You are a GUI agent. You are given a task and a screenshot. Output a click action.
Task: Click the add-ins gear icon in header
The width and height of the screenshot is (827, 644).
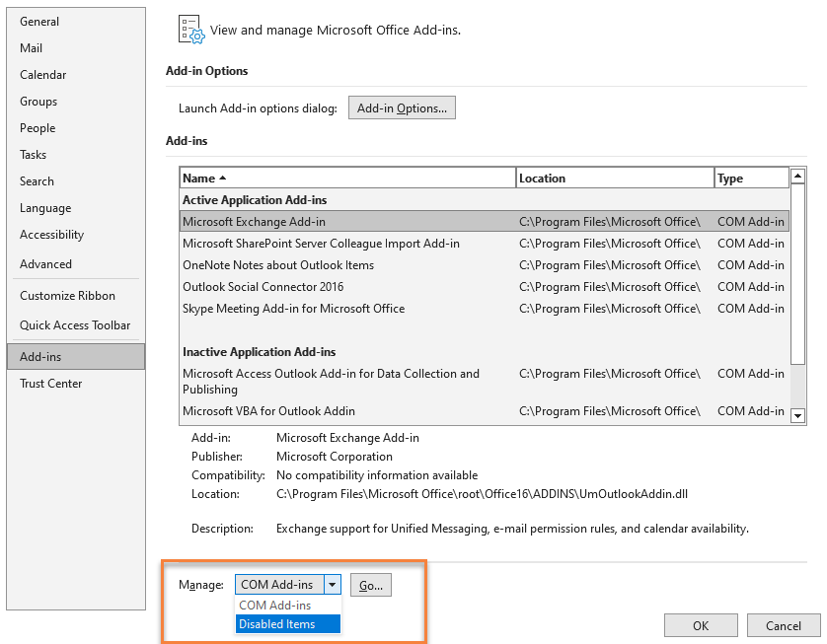click(190, 30)
